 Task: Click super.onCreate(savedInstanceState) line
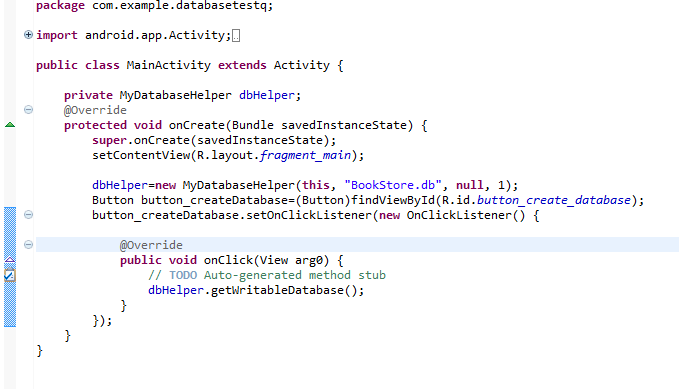coord(214,140)
